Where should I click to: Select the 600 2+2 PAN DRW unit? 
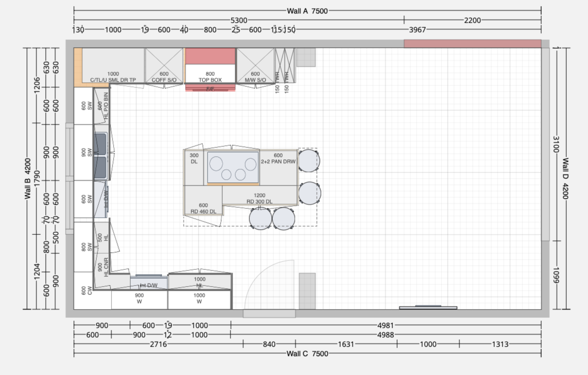(278, 168)
